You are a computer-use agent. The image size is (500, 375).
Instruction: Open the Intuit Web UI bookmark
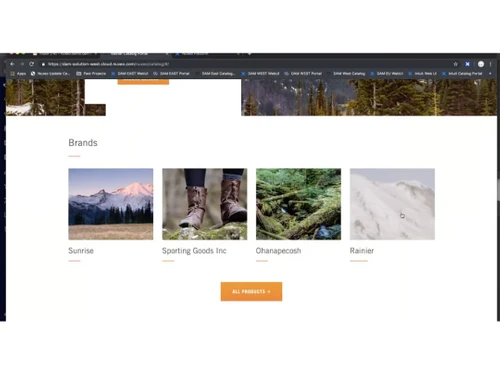pyautogui.click(x=422, y=73)
